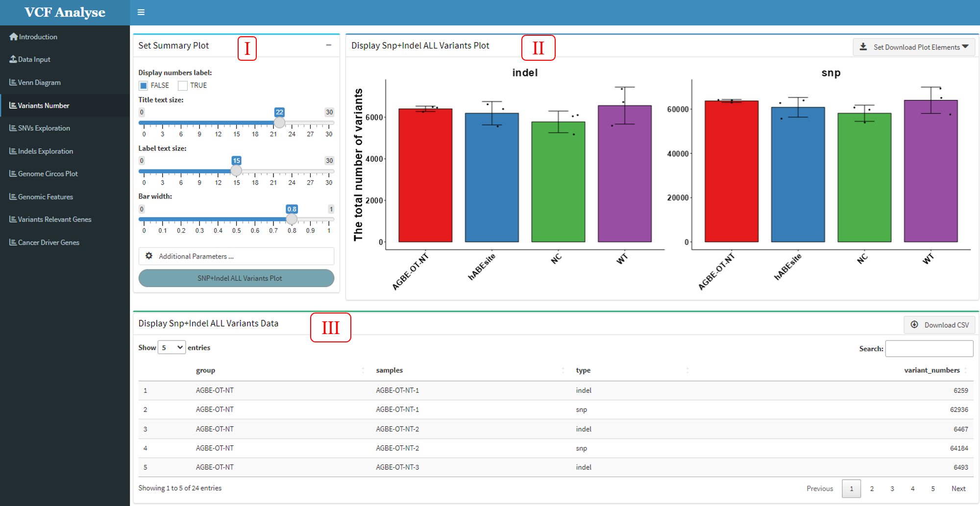Viewport: 980px width, 506px height.
Task: Open the SNVs Exploration menu item
Action: click(x=65, y=128)
